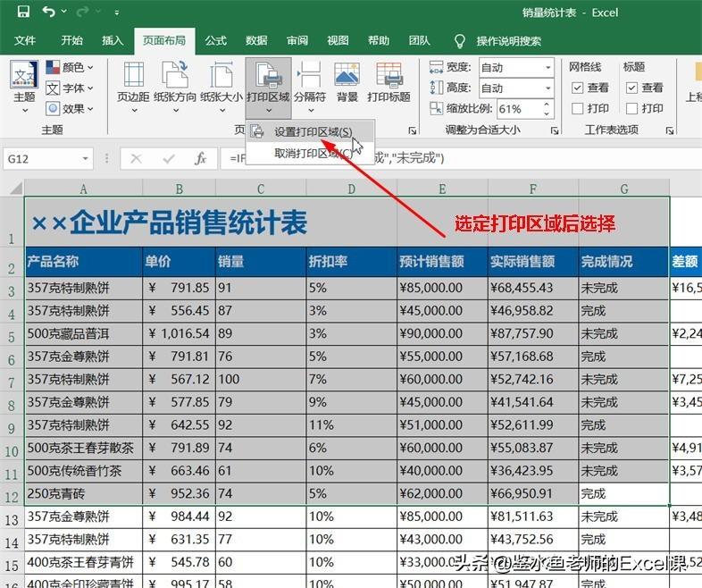
Task: Click the Name Box showing G12
Action: point(42,158)
